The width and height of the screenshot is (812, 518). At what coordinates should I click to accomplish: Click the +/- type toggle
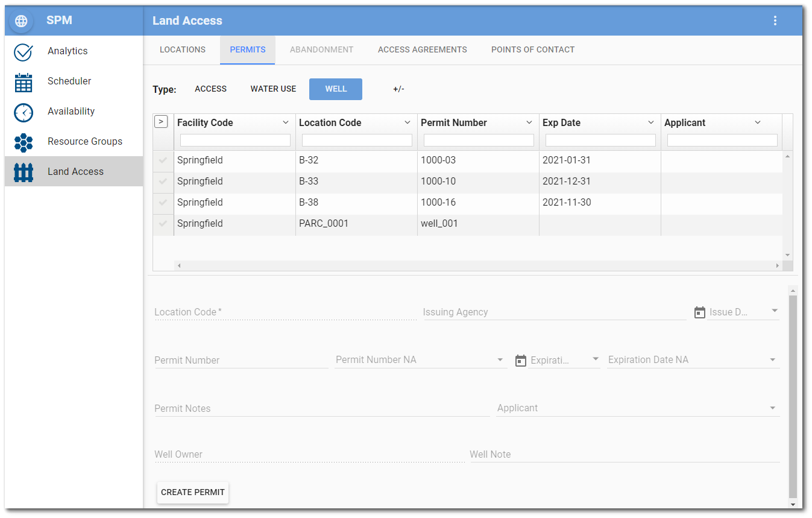tap(398, 89)
